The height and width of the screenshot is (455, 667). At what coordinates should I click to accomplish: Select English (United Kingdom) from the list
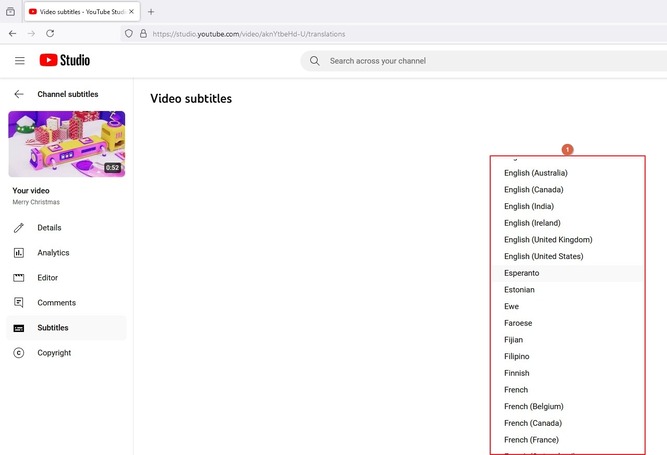tap(568, 240)
